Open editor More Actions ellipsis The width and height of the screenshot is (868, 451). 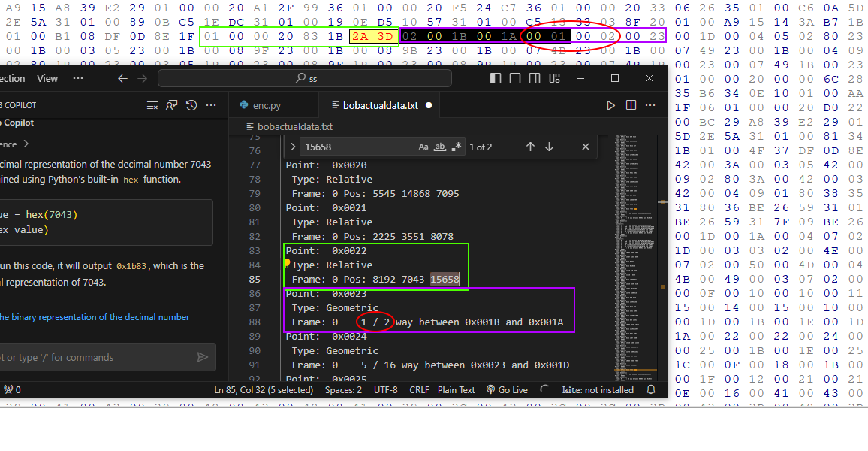(x=650, y=105)
